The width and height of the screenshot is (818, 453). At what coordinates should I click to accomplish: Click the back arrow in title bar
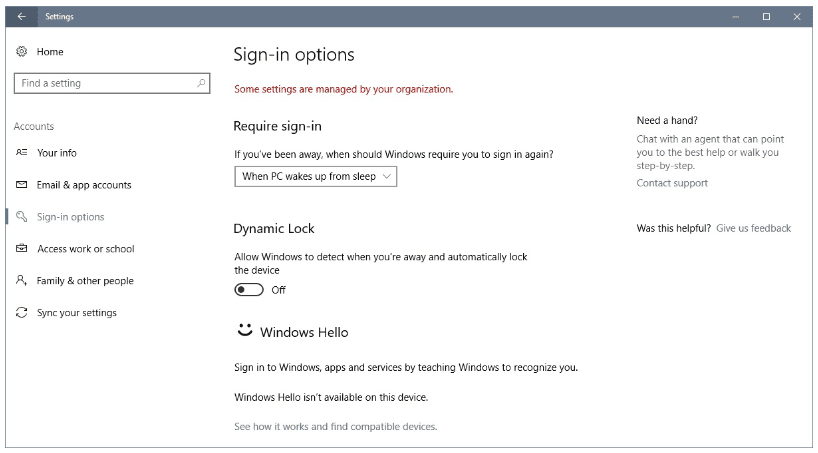tap(22, 16)
